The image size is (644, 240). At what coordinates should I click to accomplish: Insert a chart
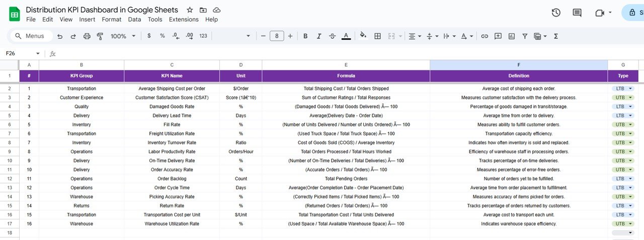coord(512,36)
